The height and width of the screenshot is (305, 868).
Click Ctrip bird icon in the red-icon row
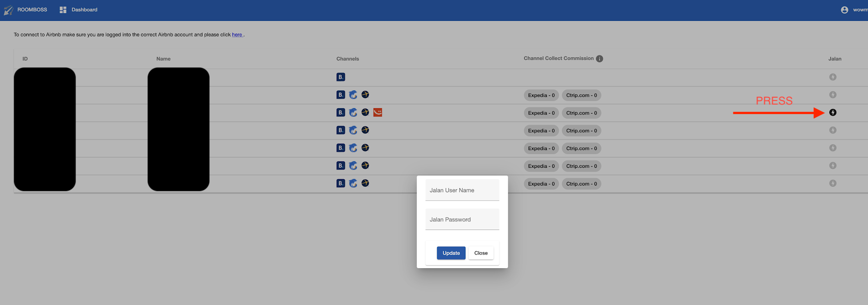click(353, 112)
